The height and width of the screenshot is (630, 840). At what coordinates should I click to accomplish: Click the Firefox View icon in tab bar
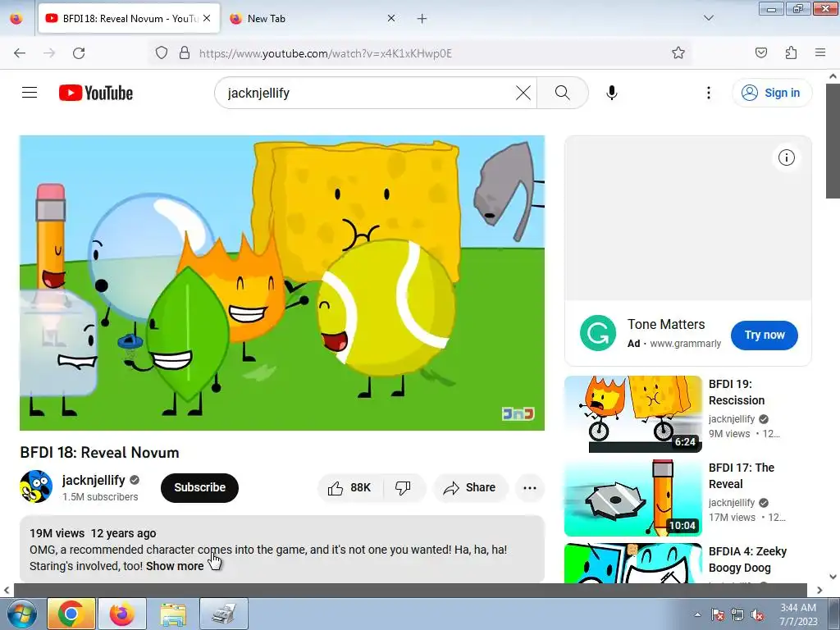pos(16,18)
